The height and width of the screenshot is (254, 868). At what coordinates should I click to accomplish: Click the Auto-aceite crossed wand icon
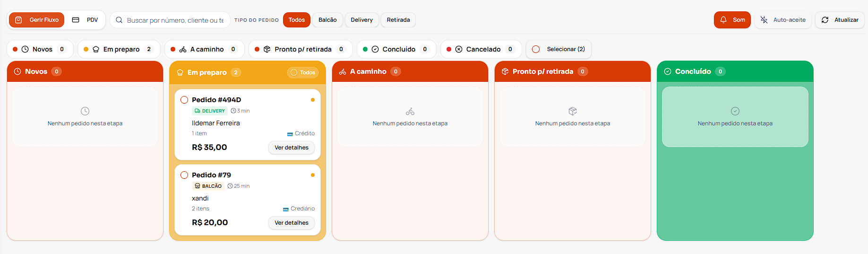(x=764, y=20)
